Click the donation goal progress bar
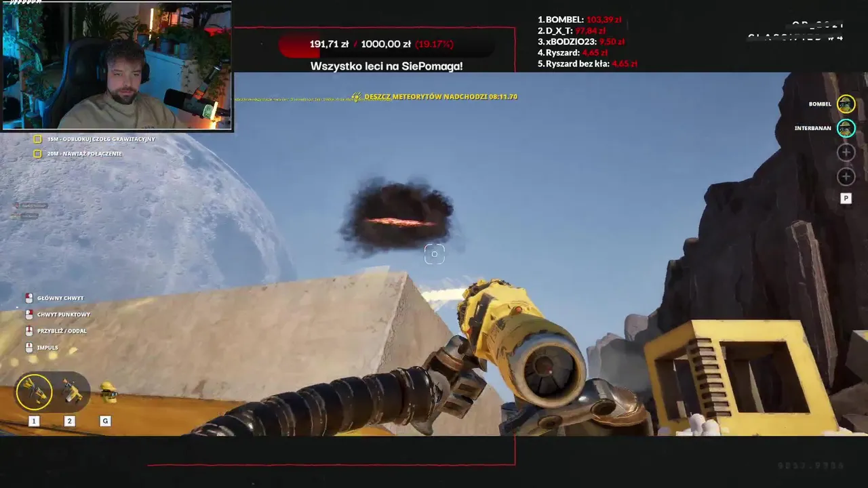 387,44
